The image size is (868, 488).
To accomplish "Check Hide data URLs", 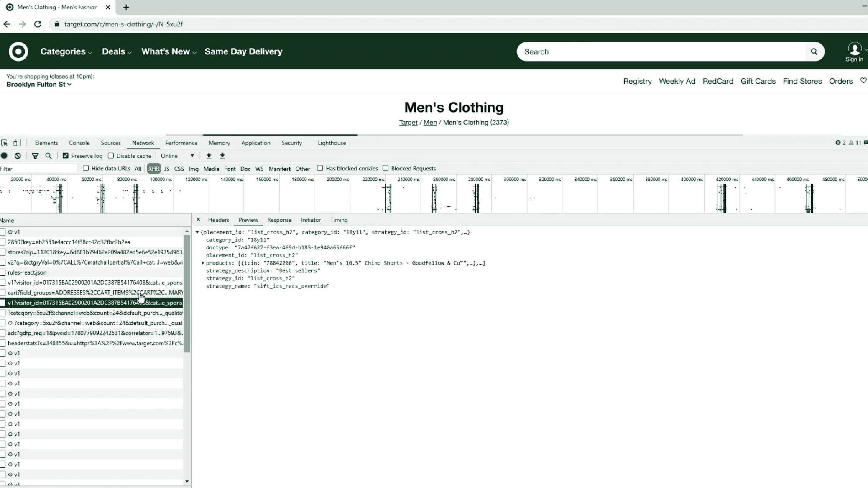I will 86,168.
